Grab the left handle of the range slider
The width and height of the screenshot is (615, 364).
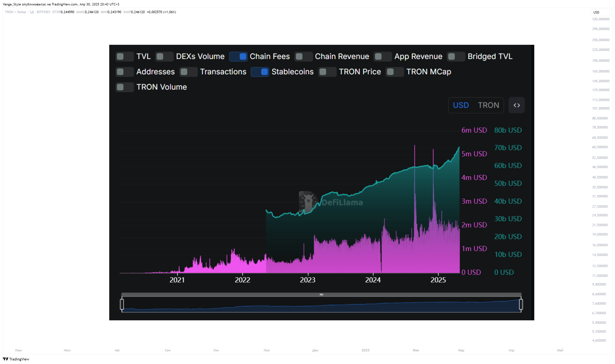[122, 304]
